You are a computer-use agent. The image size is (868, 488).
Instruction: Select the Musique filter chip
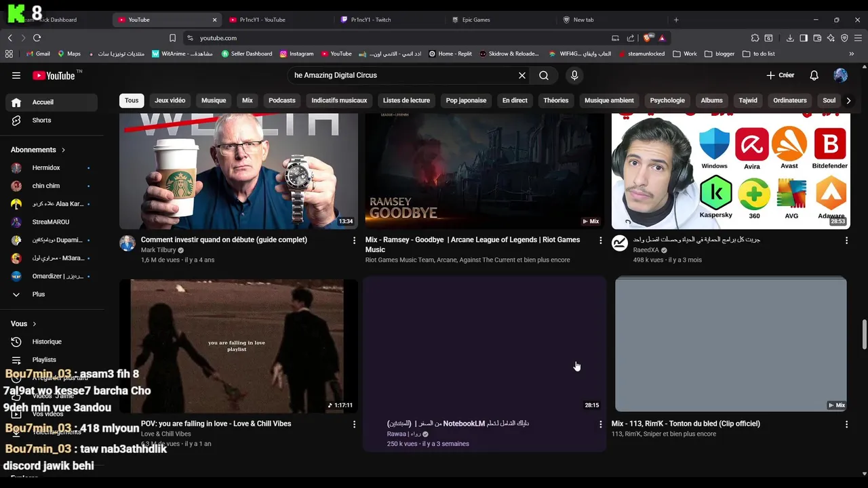[214, 100]
